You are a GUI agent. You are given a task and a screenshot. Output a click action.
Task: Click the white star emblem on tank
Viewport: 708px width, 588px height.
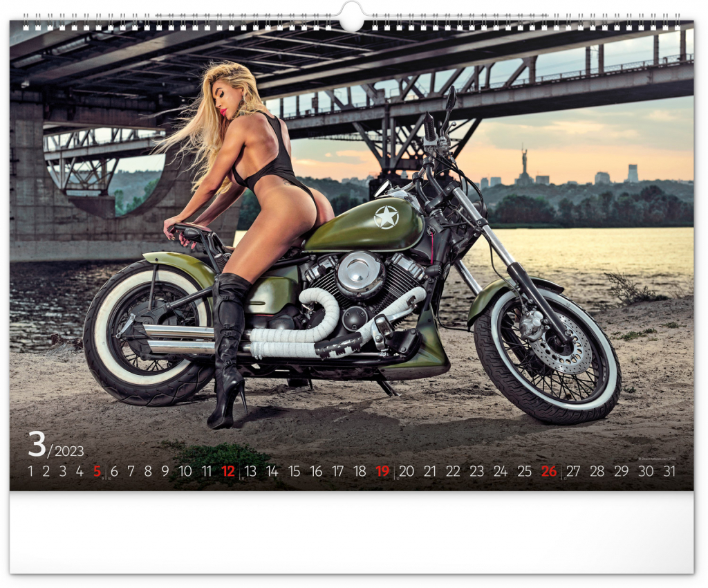(386, 217)
